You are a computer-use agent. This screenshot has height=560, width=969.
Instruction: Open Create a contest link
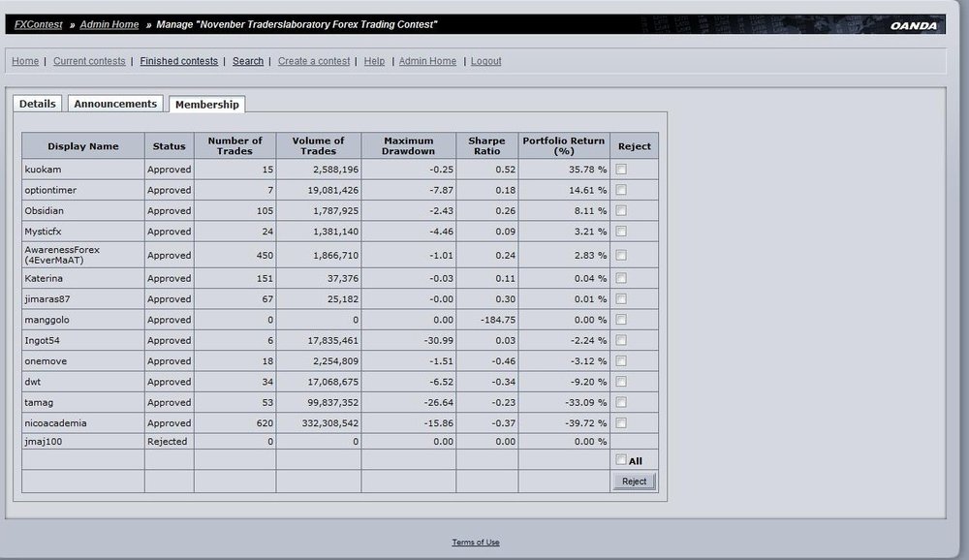click(x=314, y=61)
